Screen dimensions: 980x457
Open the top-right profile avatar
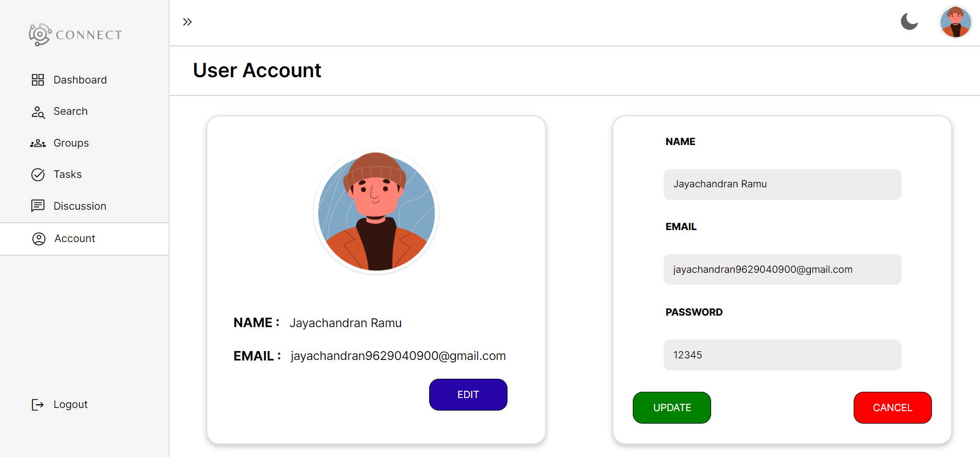[x=955, y=22]
